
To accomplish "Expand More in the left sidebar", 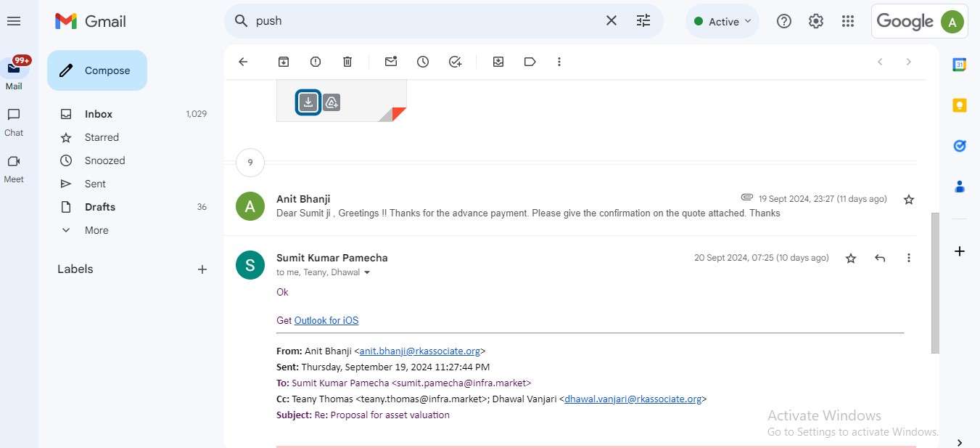I will pyautogui.click(x=96, y=230).
